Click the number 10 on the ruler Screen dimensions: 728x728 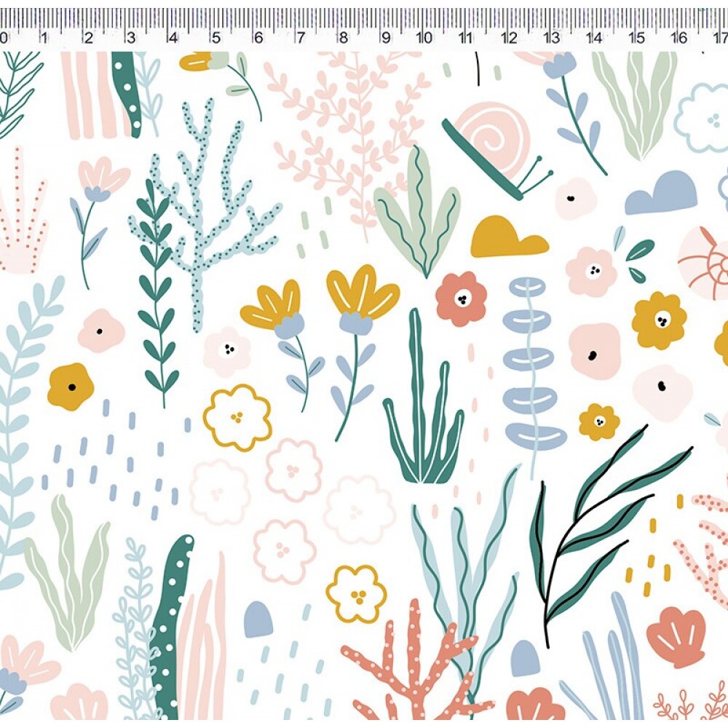[x=424, y=38]
